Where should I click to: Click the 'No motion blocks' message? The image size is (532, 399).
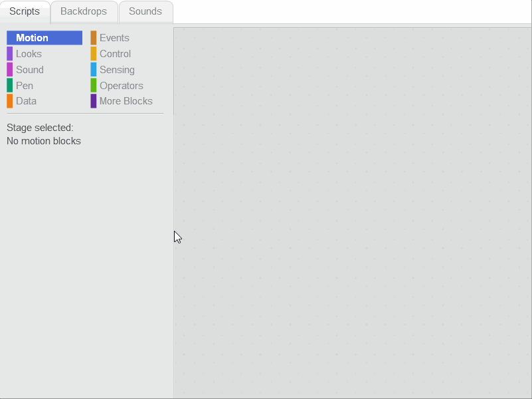pos(44,141)
